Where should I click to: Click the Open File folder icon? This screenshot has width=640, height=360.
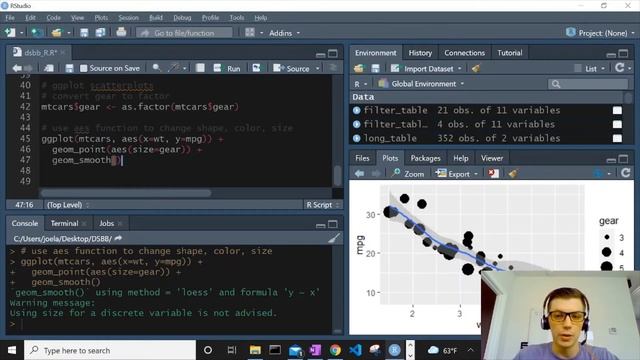click(57, 33)
